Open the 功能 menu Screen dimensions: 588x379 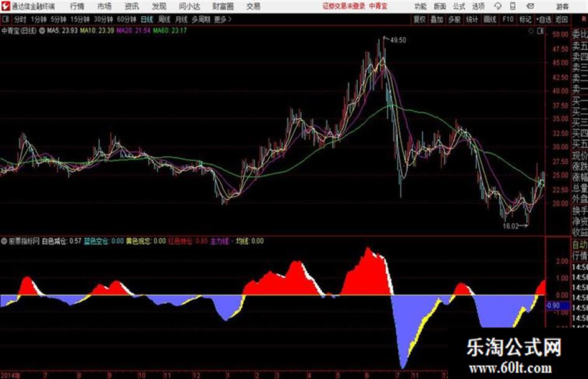tap(421, 6)
